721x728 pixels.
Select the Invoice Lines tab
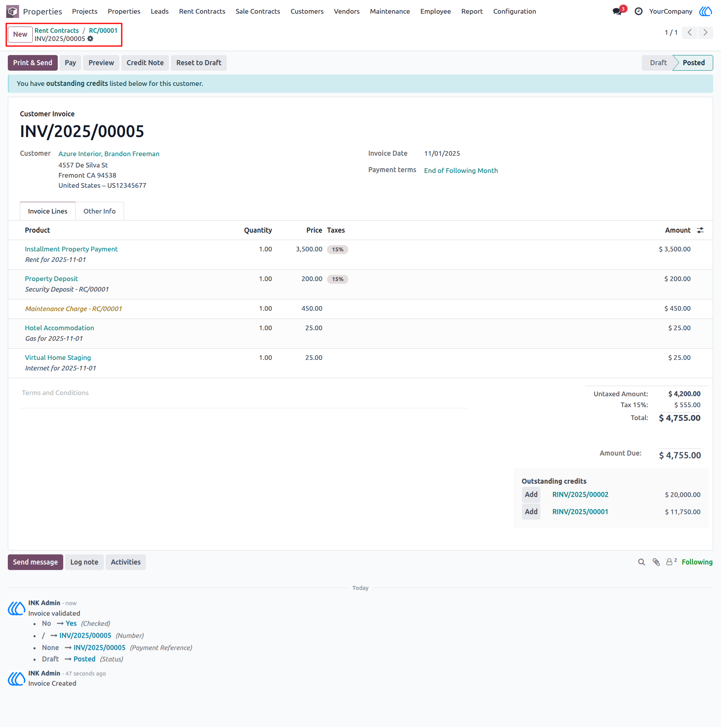pyautogui.click(x=48, y=211)
